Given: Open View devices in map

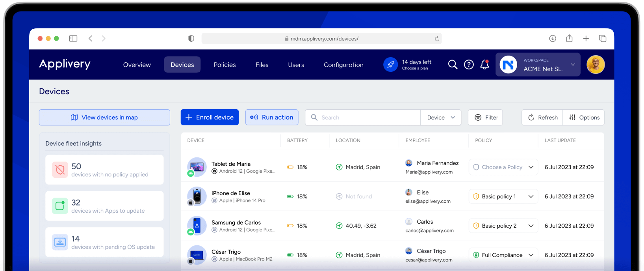Looking at the screenshot, I should (104, 118).
